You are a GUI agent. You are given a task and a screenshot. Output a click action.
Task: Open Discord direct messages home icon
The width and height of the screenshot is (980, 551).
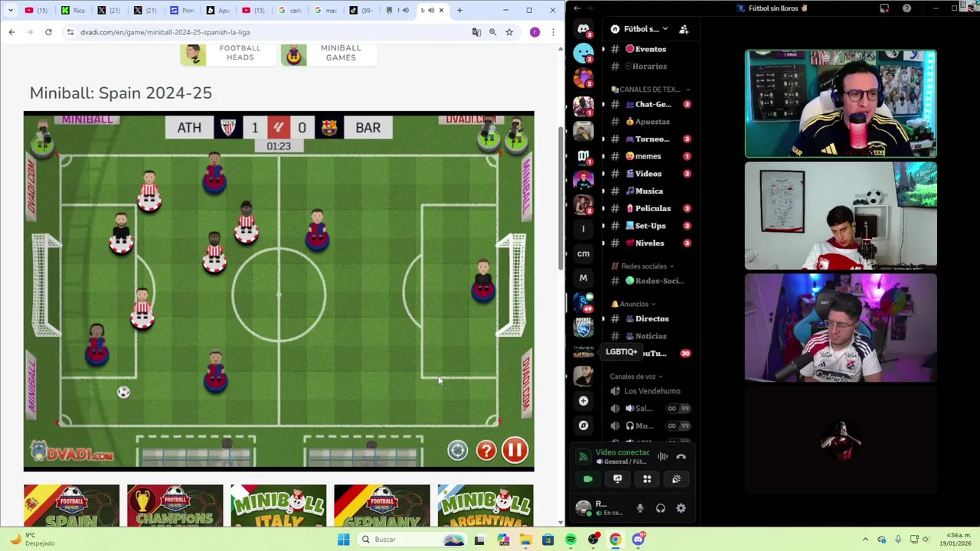coord(583,29)
